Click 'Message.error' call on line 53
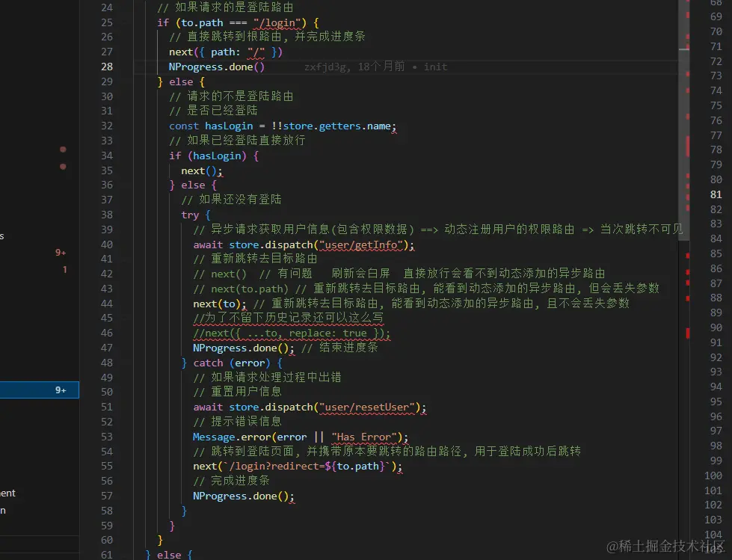The width and height of the screenshot is (732, 560). tap(232, 437)
